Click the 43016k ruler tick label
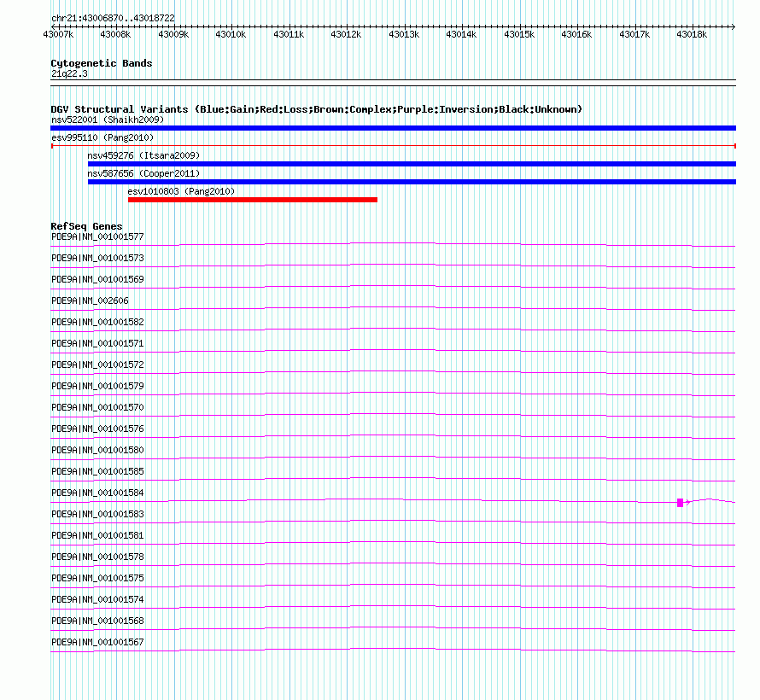 tap(576, 34)
